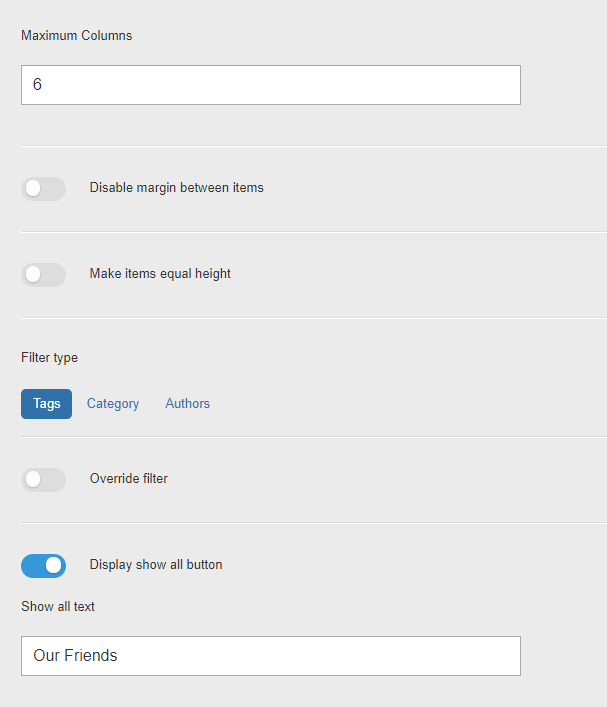Click the Override filter label text
Viewport: 607px width, 707px height.
(129, 478)
